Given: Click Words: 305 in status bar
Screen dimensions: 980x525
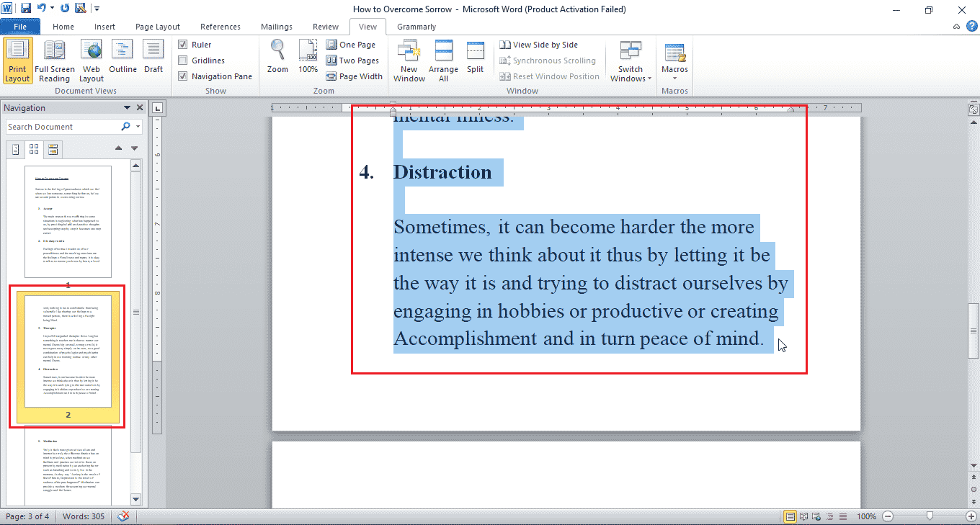Looking at the screenshot, I should (83, 516).
